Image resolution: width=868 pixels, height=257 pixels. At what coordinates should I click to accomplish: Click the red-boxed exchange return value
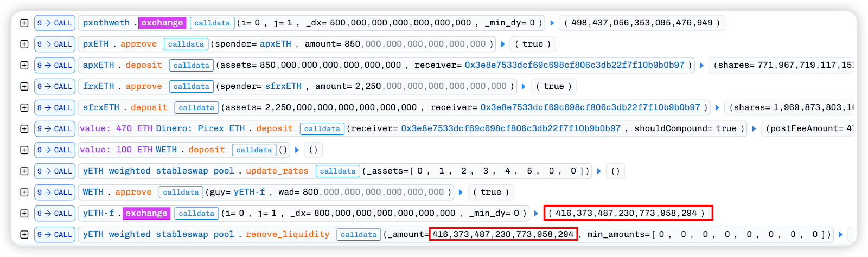click(x=628, y=213)
